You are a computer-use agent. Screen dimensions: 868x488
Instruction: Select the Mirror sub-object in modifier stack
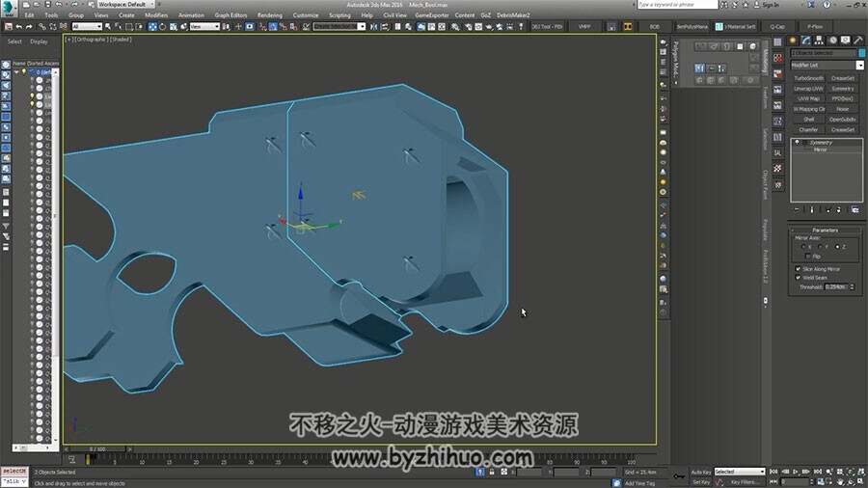[820, 149]
